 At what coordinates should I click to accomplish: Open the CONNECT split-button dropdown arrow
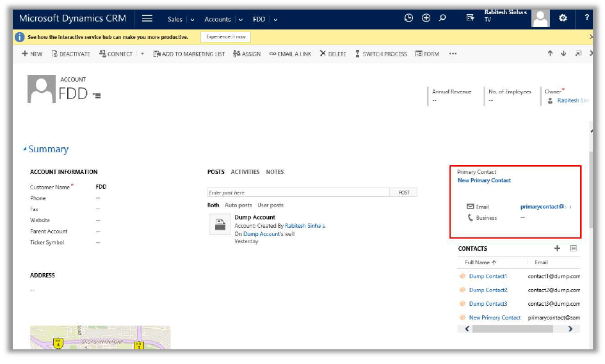point(142,54)
